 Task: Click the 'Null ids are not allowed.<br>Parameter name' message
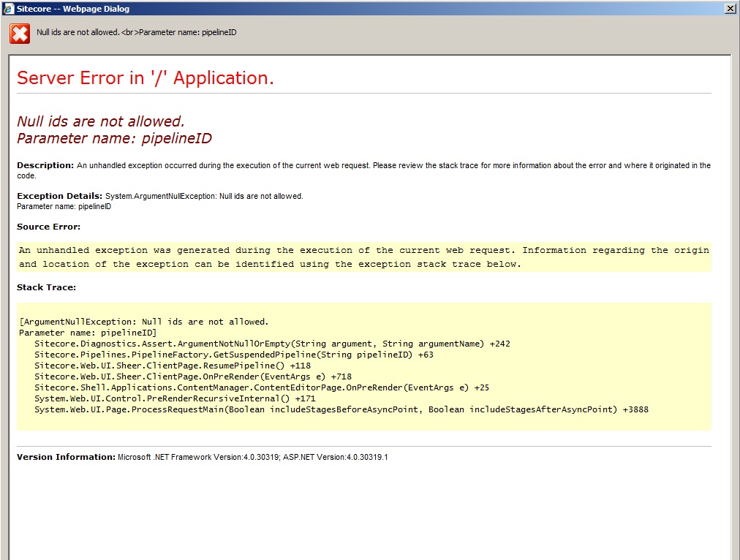pyautogui.click(x=137, y=32)
